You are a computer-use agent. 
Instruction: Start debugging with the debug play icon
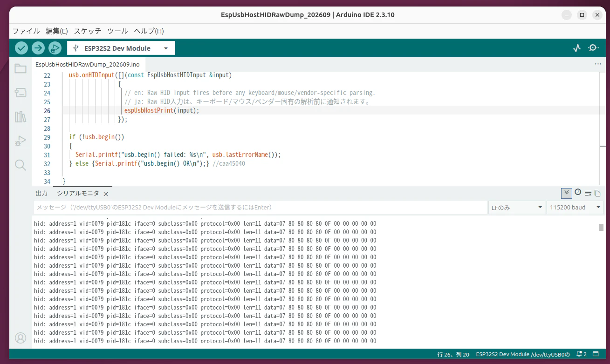click(x=55, y=48)
